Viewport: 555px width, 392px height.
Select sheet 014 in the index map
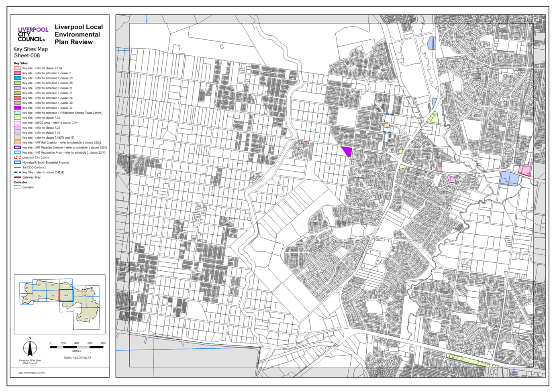pyautogui.click(x=92, y=291)
